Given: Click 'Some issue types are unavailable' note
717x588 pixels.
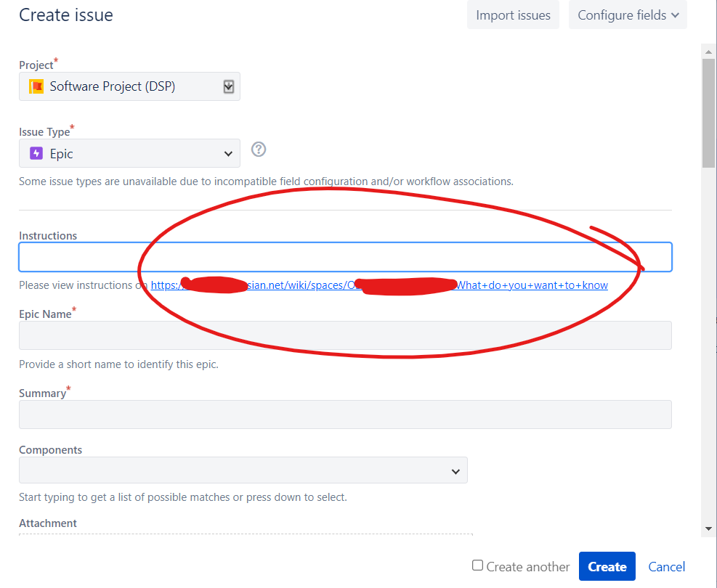Looking at the screenshot, I should click(x=266, y=181).
